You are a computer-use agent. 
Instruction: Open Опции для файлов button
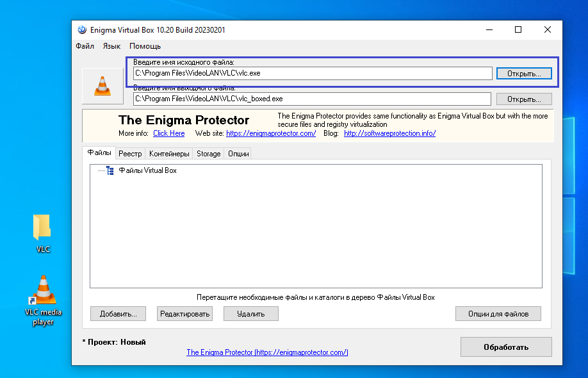pos(498,314)
